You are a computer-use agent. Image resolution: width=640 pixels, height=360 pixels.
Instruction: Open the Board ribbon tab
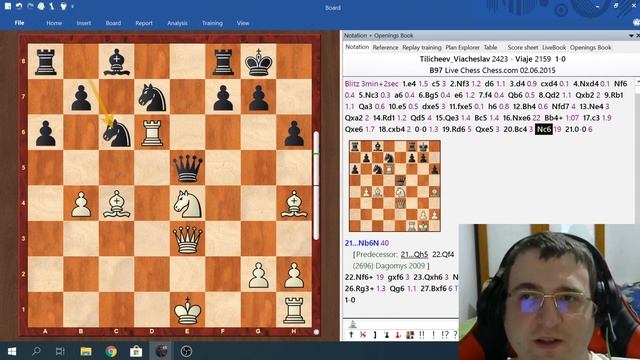click(x=113, y=23)
